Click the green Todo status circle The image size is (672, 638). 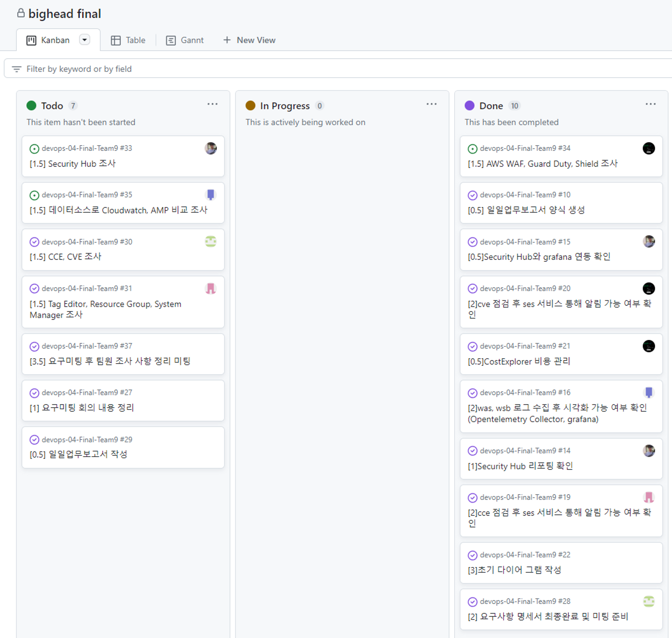pos(31,106)
